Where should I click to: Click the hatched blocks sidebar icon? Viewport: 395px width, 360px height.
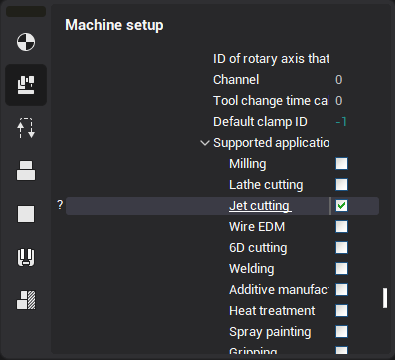click(x=26, y=300)
